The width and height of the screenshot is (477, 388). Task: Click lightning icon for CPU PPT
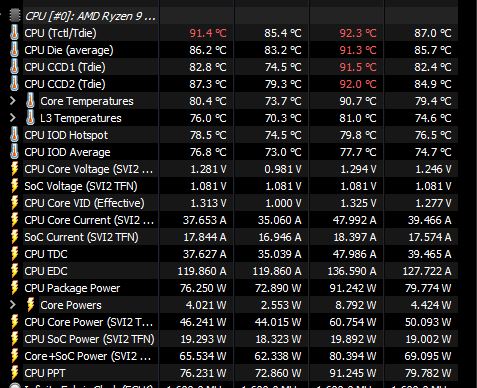pyautogui.click(x=14, y=373)
